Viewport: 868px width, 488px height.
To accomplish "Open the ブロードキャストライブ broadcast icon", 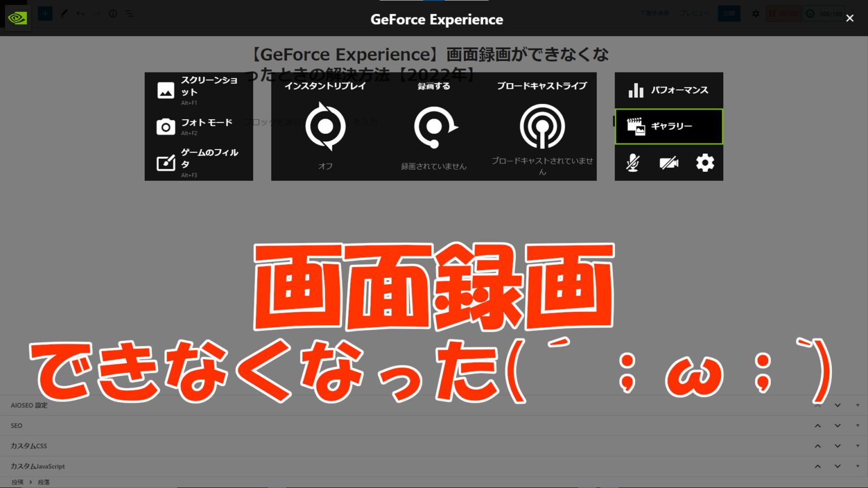I will click(x=542, y=126).
